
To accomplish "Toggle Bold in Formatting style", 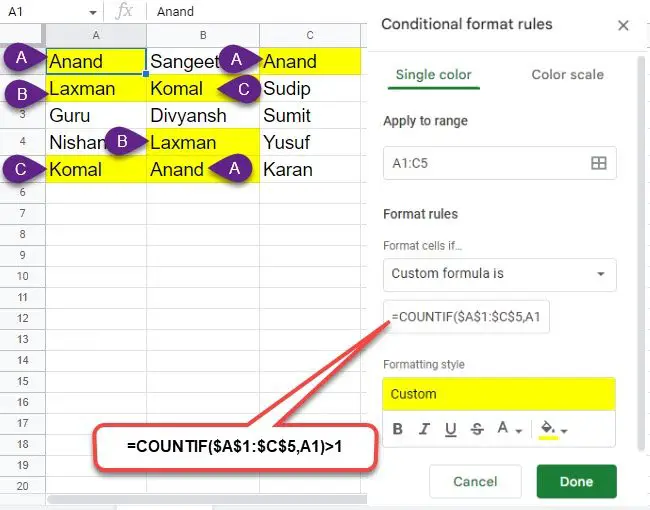I will point(398,429).
